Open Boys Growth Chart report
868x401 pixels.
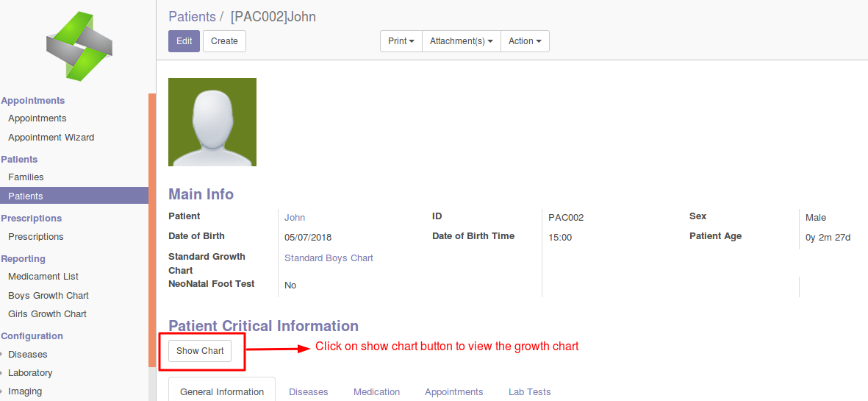point(49,296)
